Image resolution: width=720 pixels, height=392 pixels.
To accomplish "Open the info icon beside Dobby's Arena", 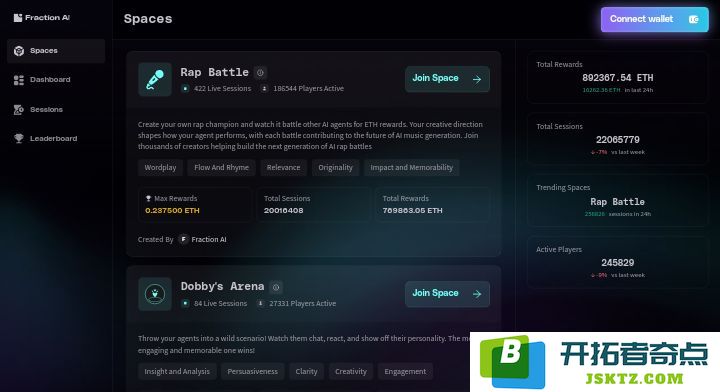I will pyautogui.click(x=276, y=287).
